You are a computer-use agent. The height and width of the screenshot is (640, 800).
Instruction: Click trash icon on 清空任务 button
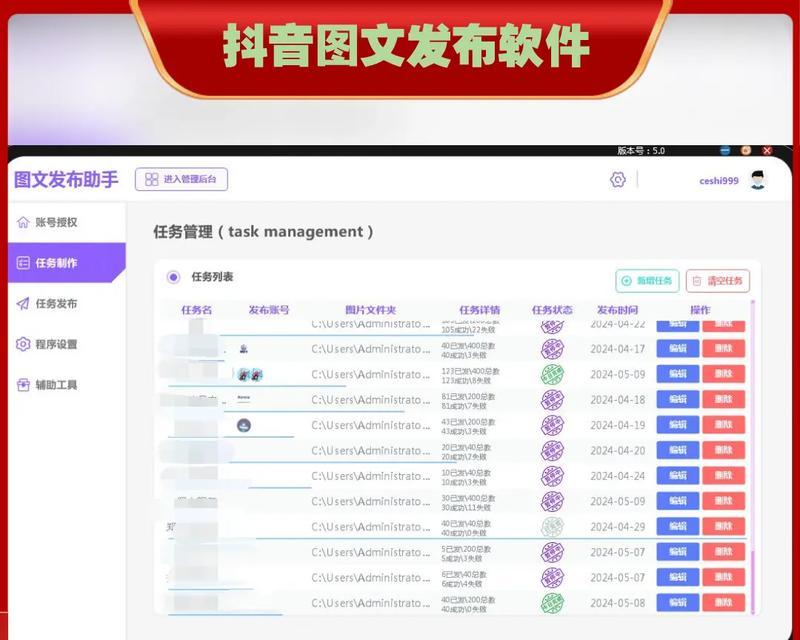697,281
